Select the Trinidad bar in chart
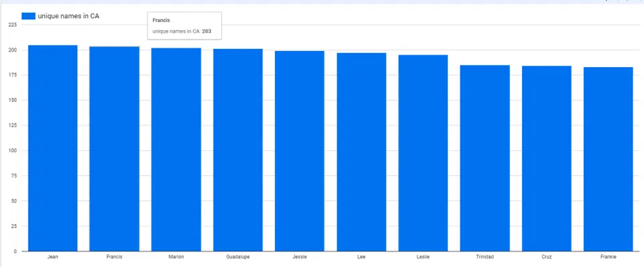The height and width of the screenshot is (267, 644). [x=485, y=158]
